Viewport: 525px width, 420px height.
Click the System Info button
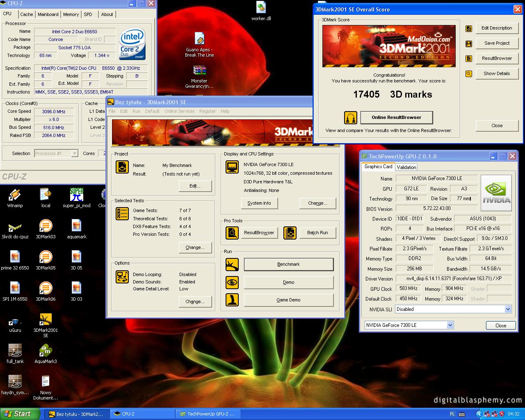259,203
